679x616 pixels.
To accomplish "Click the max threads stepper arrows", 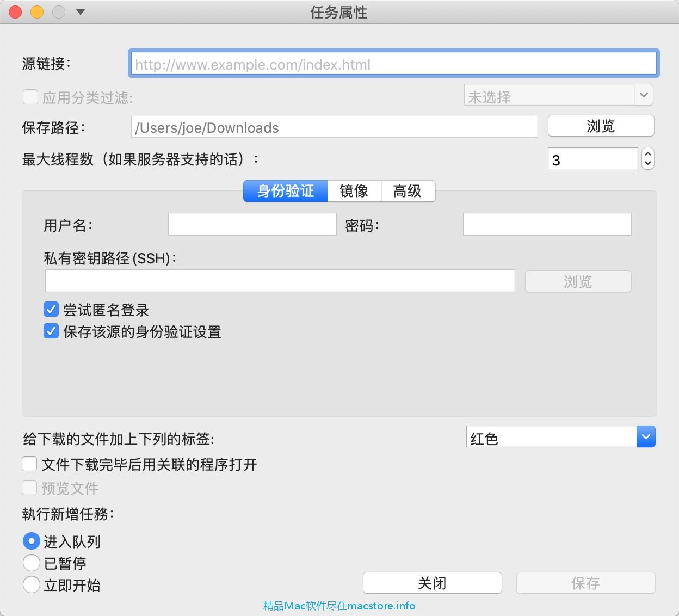I will pyautogui.click(x=647, y=159).
